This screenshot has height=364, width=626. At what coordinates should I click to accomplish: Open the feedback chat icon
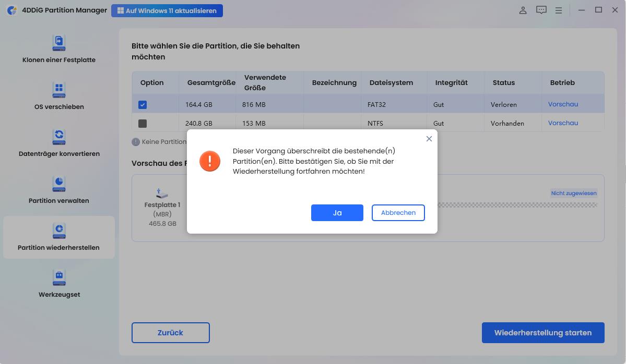pos(541,10)
